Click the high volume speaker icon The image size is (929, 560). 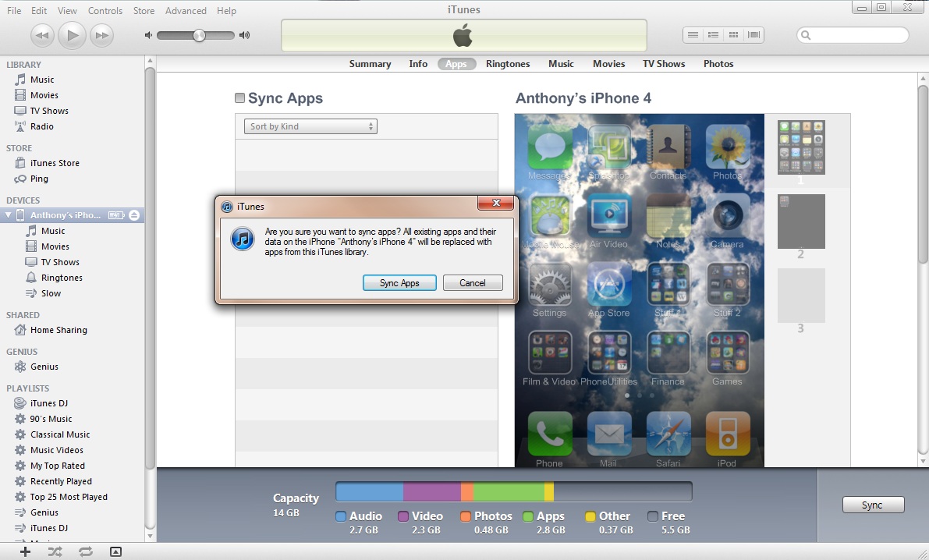(244, 36)
